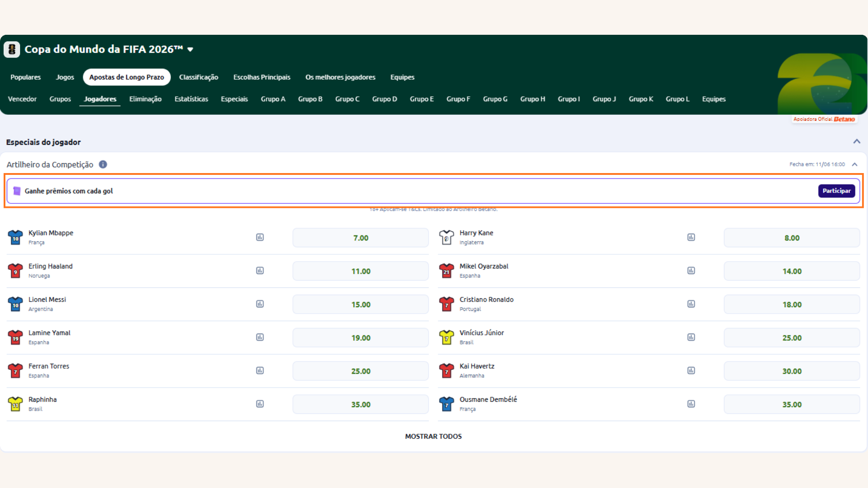Expand list with MOSTRAR TODOS
This screenshot has height=488, width=868.
[433, 436]
